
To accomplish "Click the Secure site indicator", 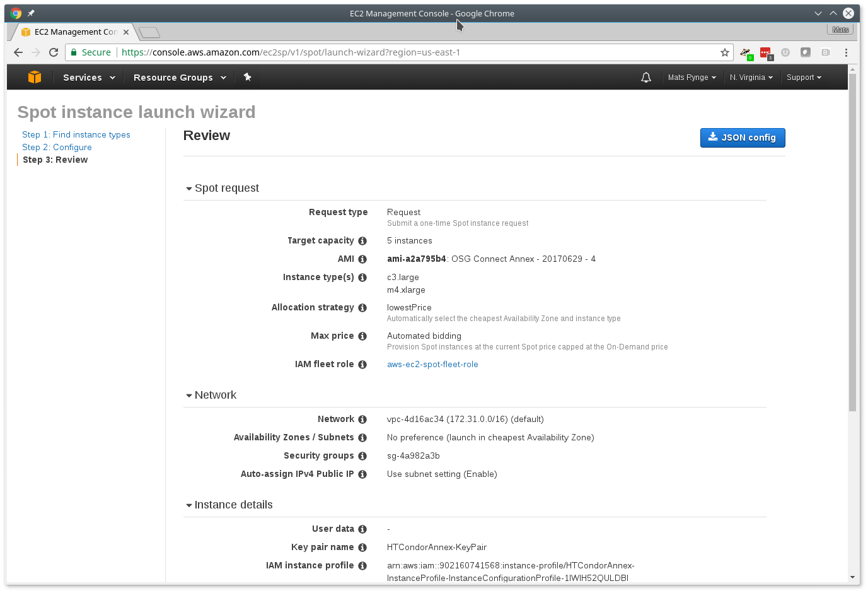I will tap(91, 52).
